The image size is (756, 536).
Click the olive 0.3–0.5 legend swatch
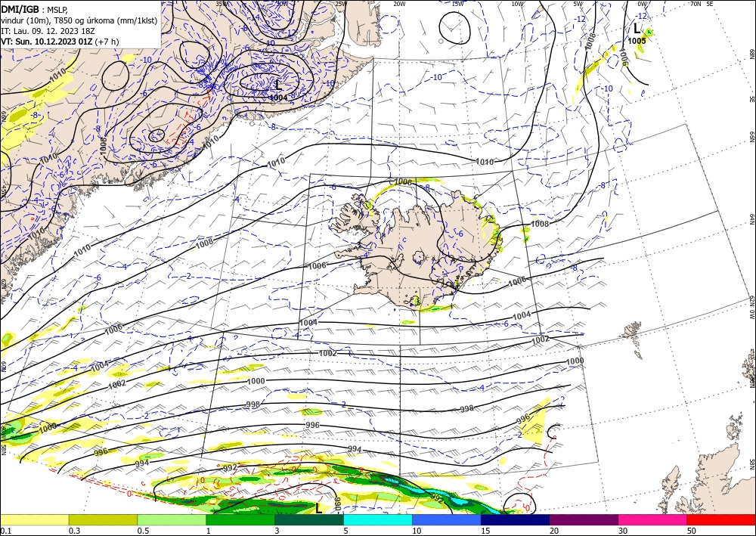pyautogui.click(x=103, y=519)
